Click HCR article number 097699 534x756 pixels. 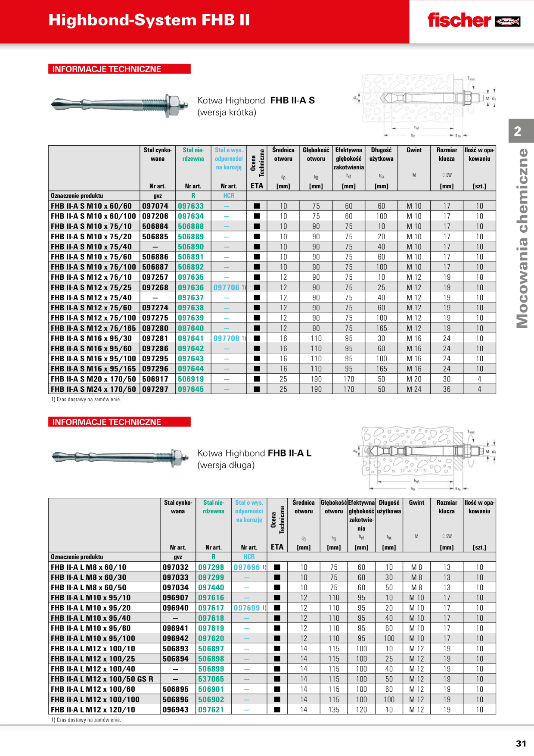[247, 608]
